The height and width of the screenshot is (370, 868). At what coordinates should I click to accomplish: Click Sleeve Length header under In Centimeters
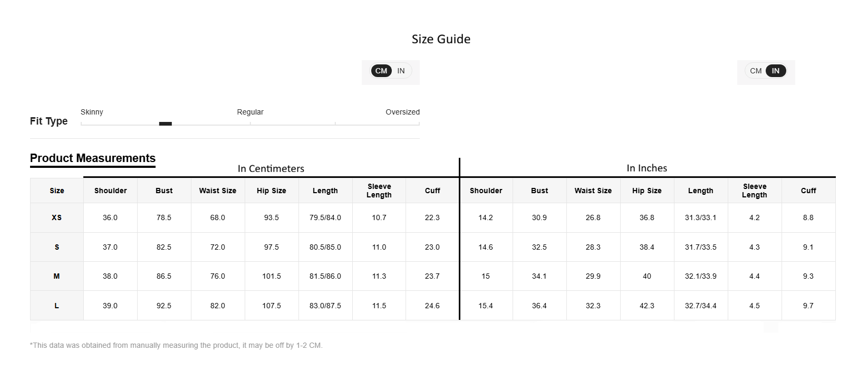pyautogui.click(x=379, y=191)
